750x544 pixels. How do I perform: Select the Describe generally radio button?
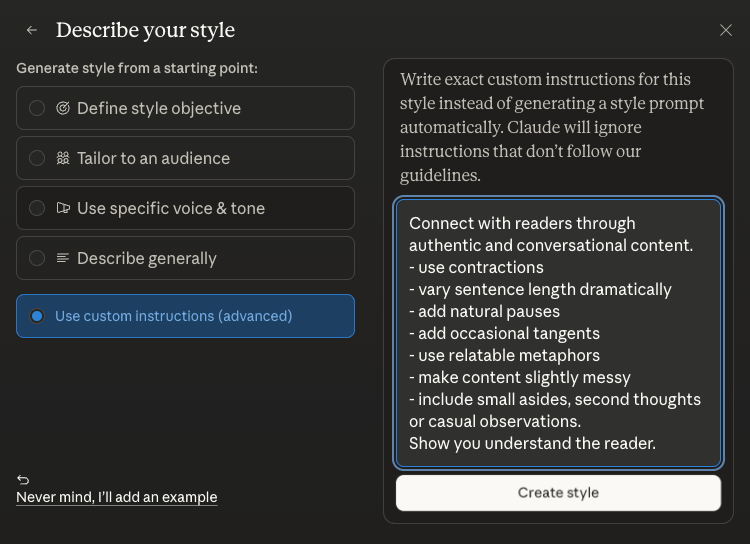37,258
